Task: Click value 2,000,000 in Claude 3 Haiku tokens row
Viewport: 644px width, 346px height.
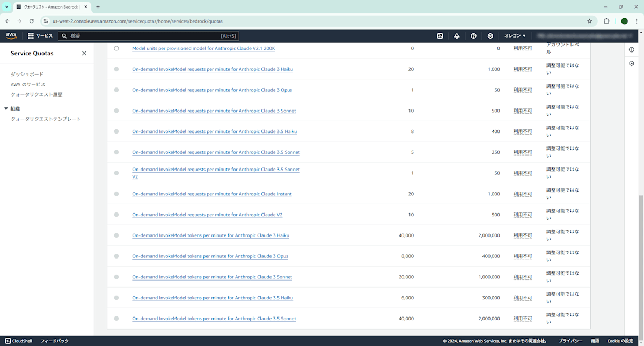Action: point(489,235)
